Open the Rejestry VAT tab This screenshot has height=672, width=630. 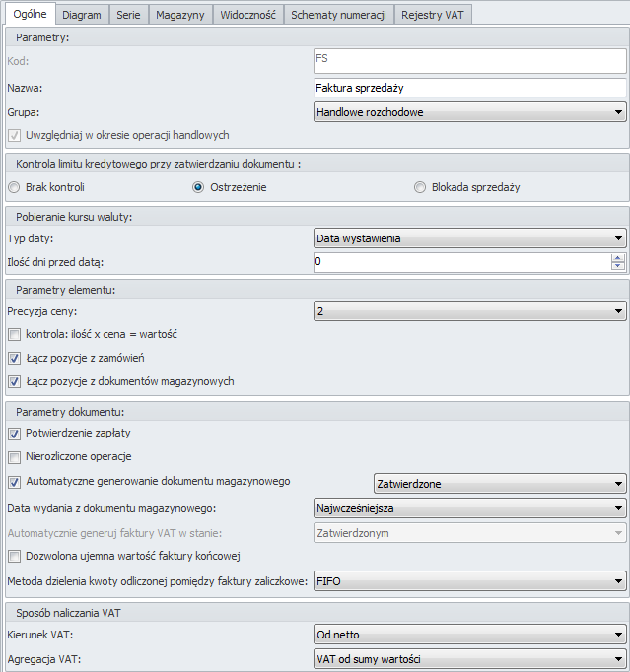pyautogui.click(x=432, y=15)
